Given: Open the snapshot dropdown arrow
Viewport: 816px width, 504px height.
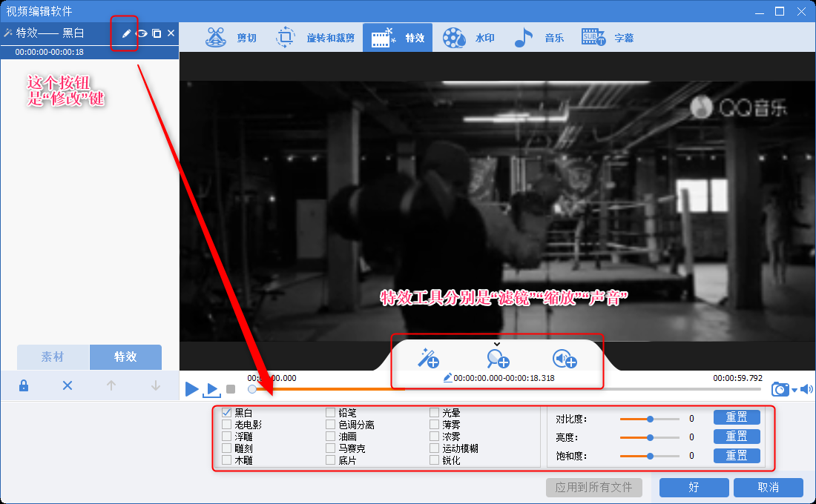Looking at the screenshot, I should pos(794,390).
